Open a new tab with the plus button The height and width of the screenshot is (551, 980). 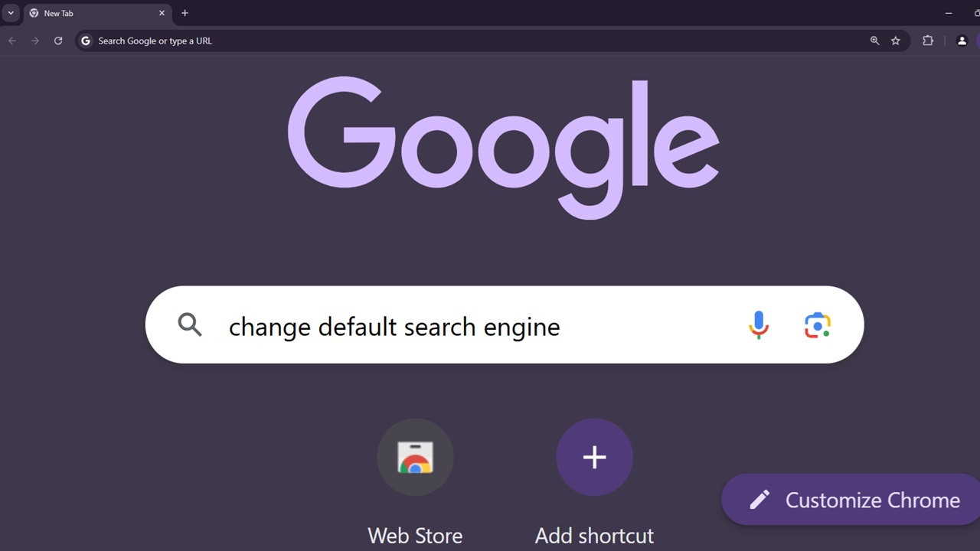tap(185, 13)
